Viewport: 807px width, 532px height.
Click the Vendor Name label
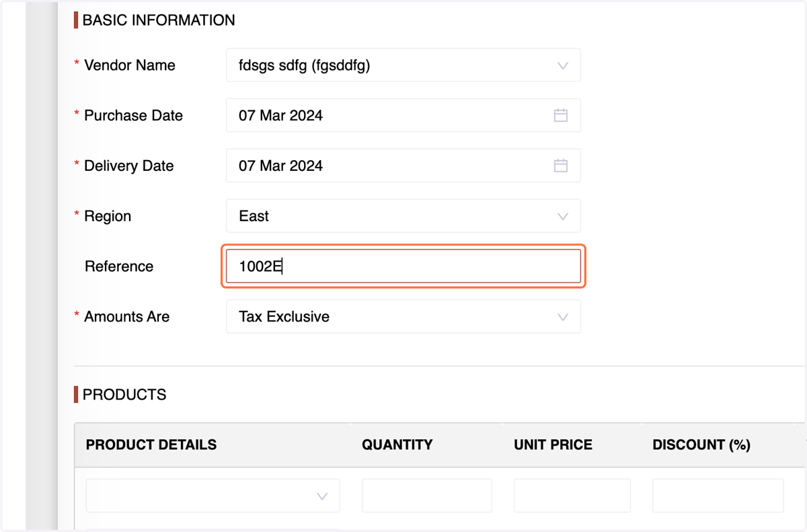point(130,65)
